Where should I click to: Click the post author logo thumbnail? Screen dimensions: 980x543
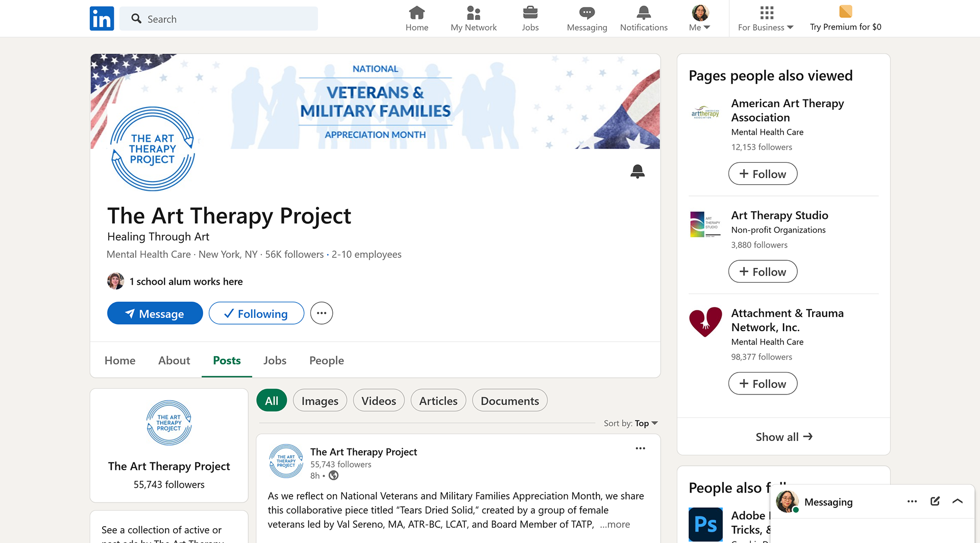pos(286,461)
